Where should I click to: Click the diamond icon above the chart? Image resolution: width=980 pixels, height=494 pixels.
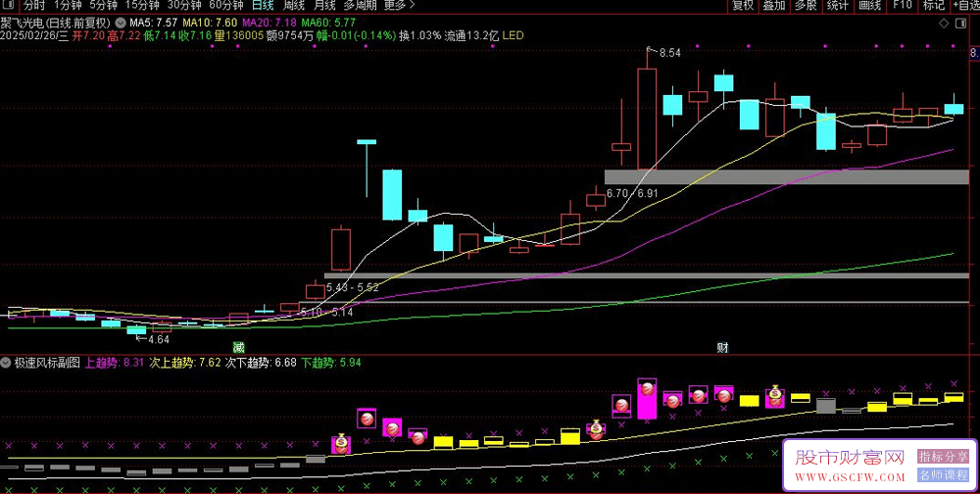pyautogui.click(x=944, y=24)
